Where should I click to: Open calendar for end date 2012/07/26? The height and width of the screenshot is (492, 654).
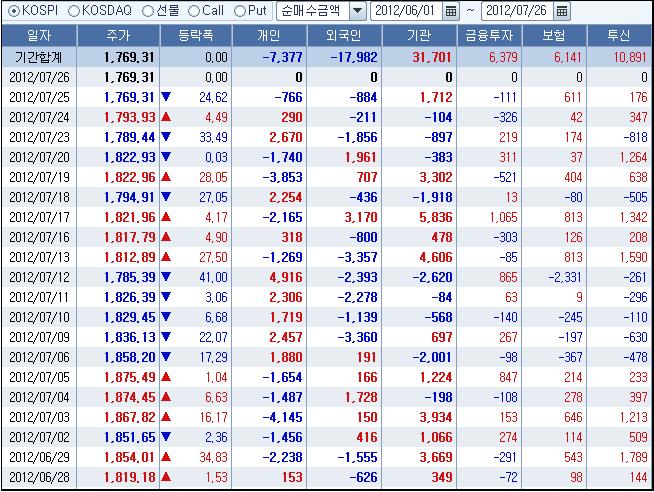[562, 11]
